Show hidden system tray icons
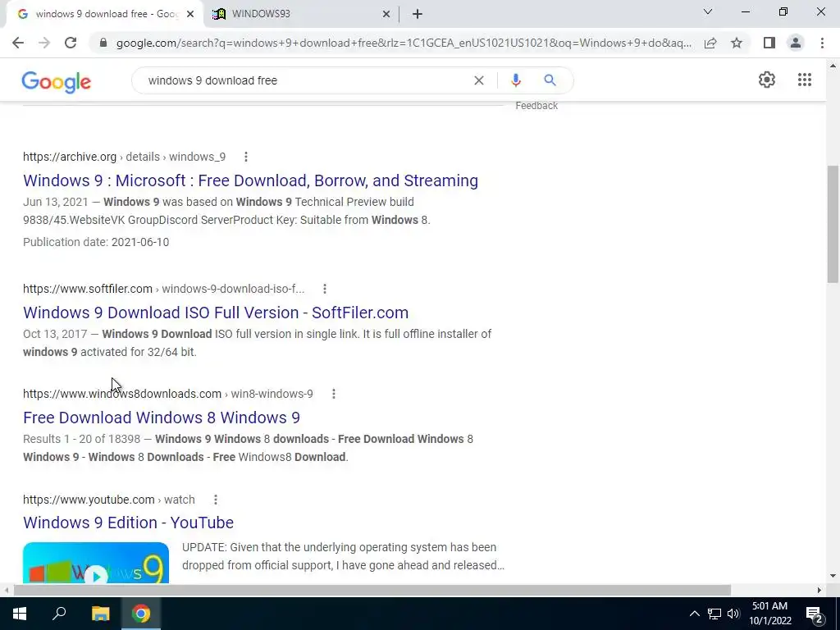The image size is (840, 630). point(694,614)
